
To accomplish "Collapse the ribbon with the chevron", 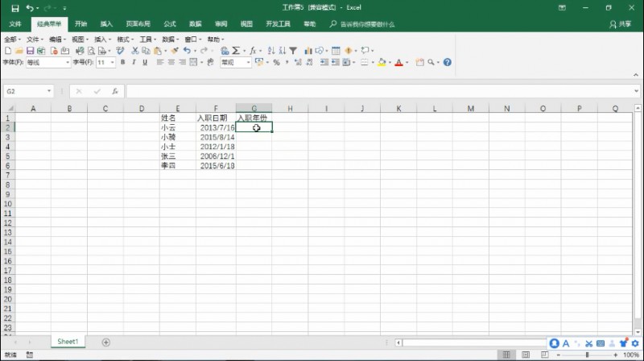I will [636, 75].
